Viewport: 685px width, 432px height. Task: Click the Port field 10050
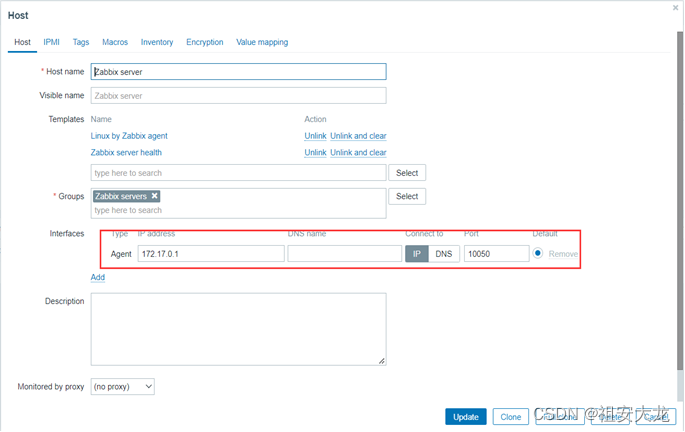(x=497, y=254)
